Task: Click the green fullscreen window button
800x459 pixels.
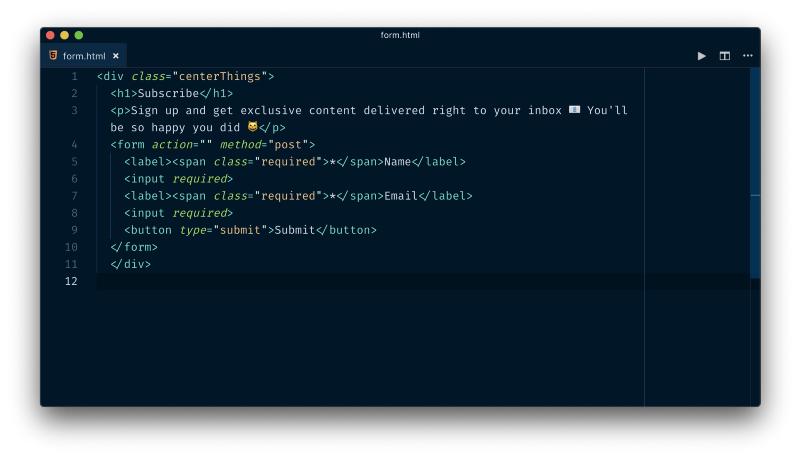Action: pos(79,35)
